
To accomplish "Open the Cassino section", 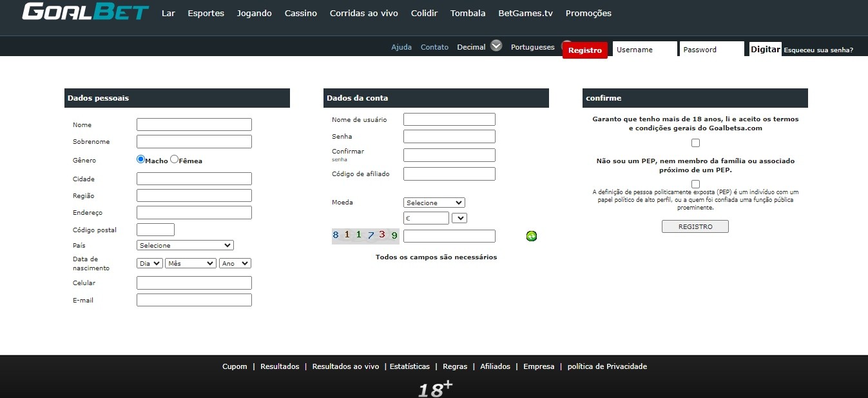I will pos(300,12).
